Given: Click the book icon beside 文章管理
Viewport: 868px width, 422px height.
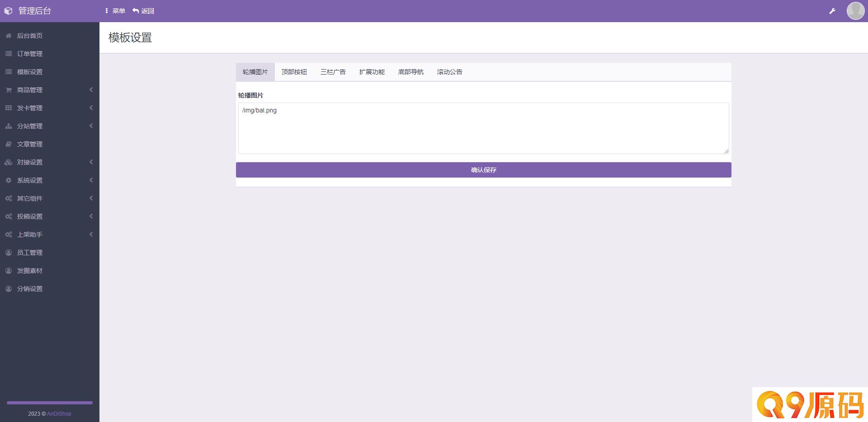Looking at the screenshot, I should pyautogui.click(x=9, y=144).
